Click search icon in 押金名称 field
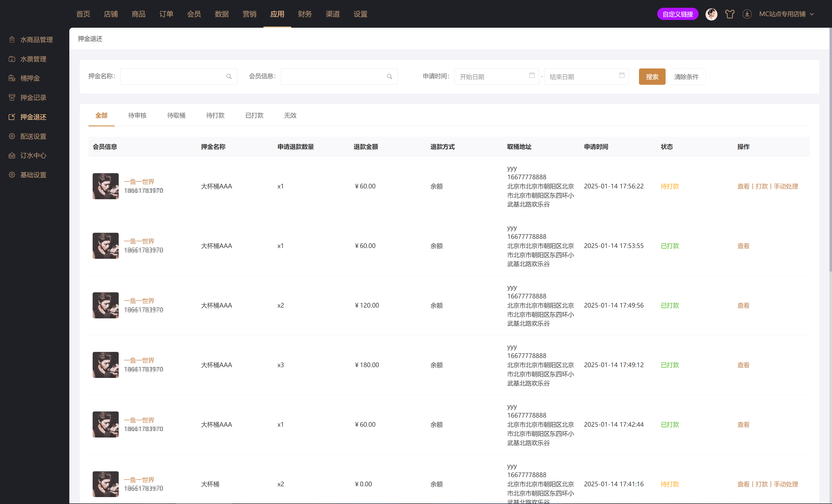The height and width of the screenshot is (504, 832). tap(229, 76)
